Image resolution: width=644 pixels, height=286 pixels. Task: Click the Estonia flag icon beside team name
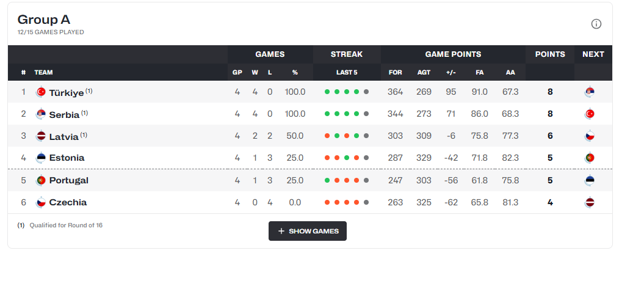[41, 158]
